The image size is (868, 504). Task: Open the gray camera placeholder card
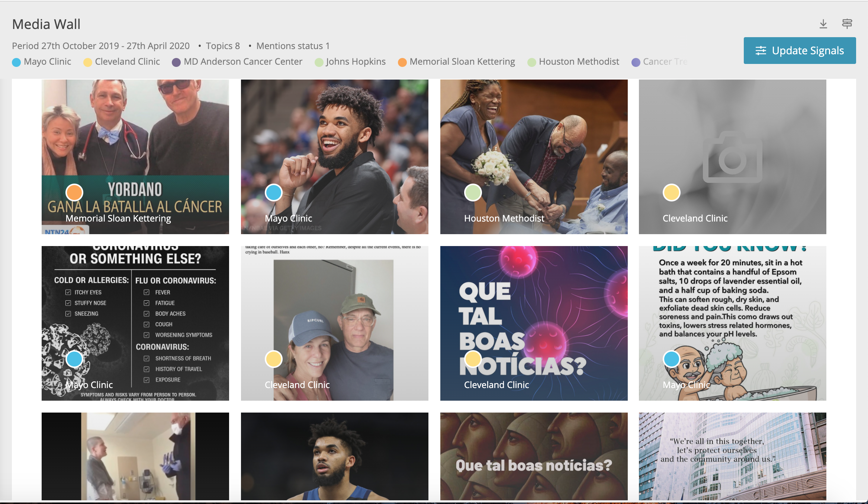click(733, 157)
